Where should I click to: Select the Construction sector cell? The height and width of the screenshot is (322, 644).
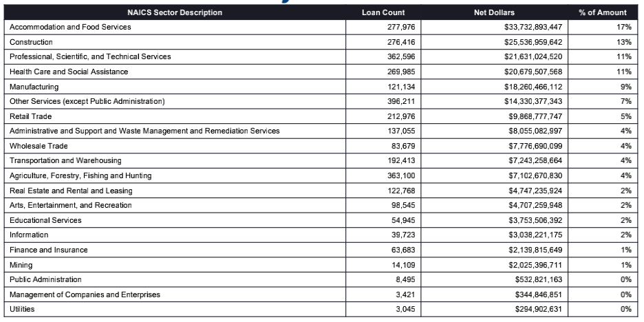tap(30, 42)
